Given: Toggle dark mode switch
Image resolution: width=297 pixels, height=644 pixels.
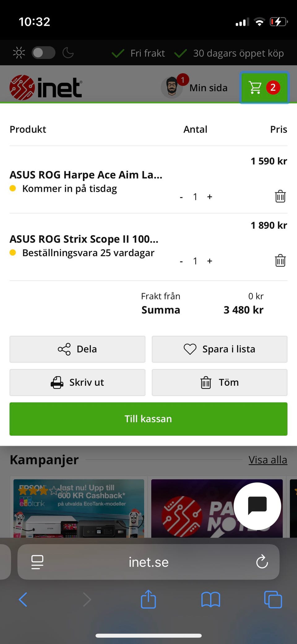Looking at the screenshot, I should [x=43, y=53].
